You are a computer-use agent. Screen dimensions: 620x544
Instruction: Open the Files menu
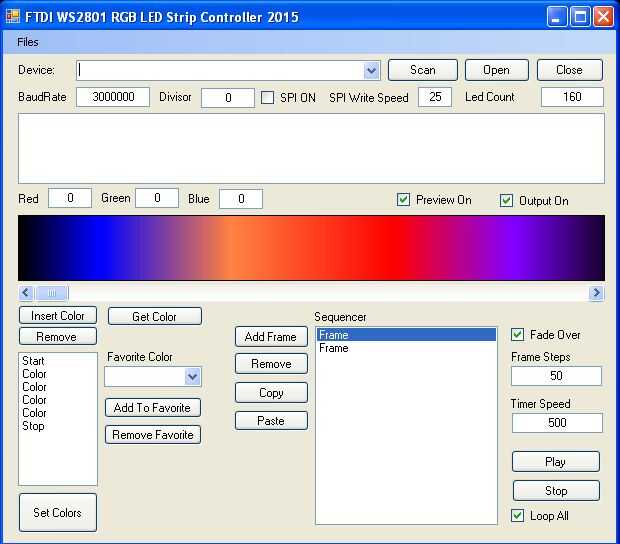(28, 42)
